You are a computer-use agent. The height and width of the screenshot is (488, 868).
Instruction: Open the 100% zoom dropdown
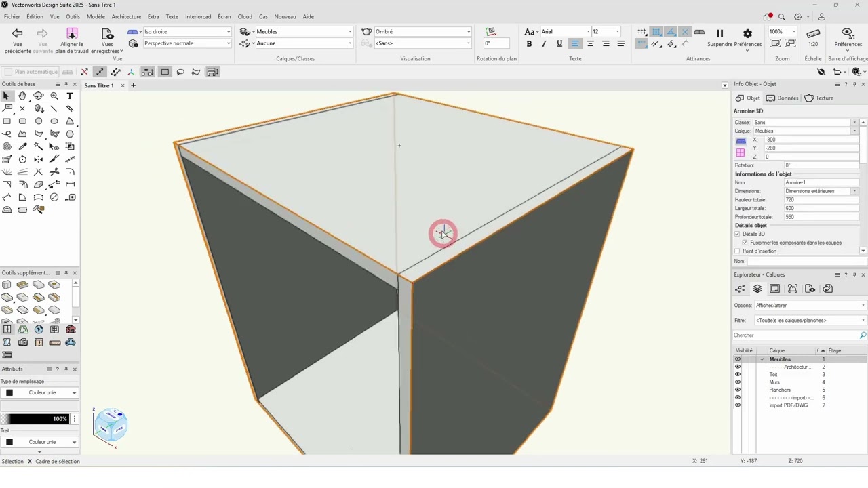click(x=783, y=32)
